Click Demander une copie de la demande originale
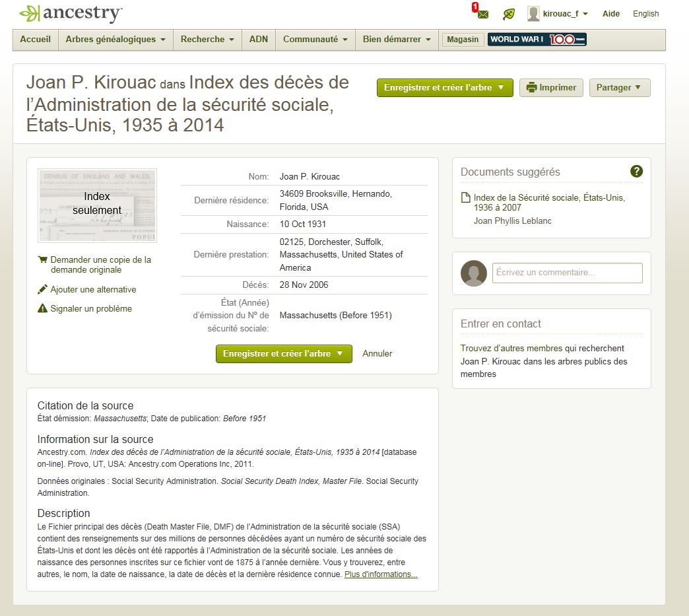Screen dimensions: 689x616 (x=100, y=265)
